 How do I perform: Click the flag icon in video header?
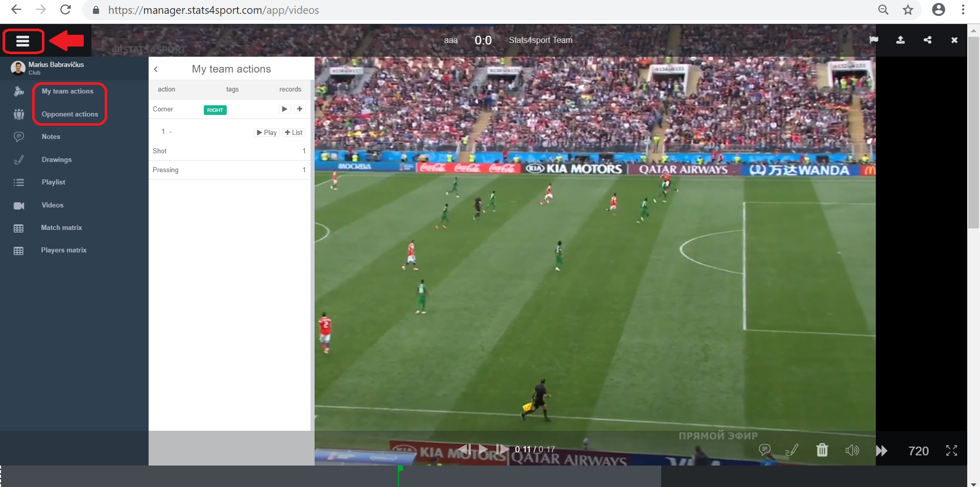tap(874, 40)
